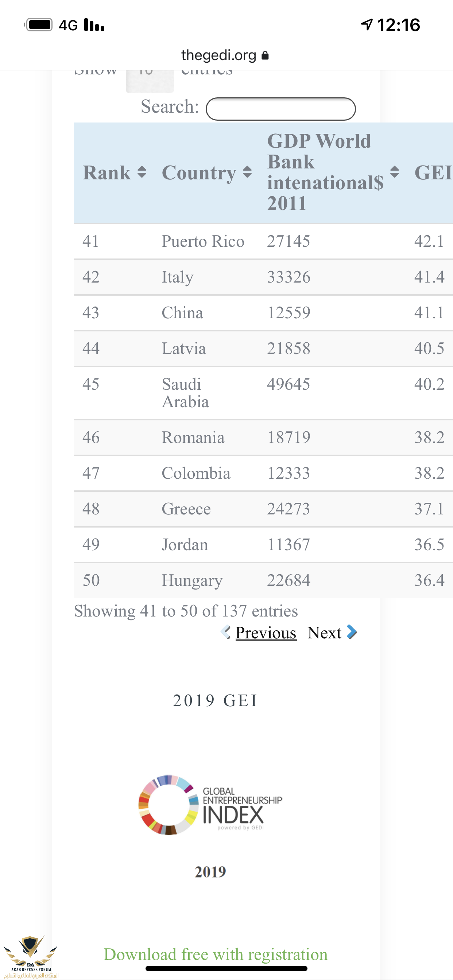Tap the Global Entrepreneurship Index logo
453x980 pixels.
(x=210, y=805)
